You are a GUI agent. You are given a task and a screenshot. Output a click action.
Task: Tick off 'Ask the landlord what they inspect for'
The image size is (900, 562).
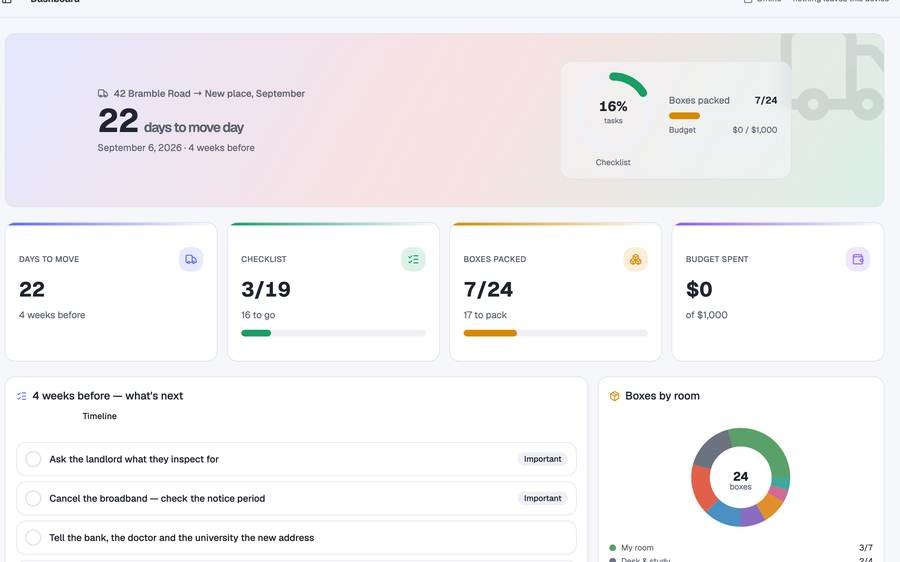tap(33, 459)
